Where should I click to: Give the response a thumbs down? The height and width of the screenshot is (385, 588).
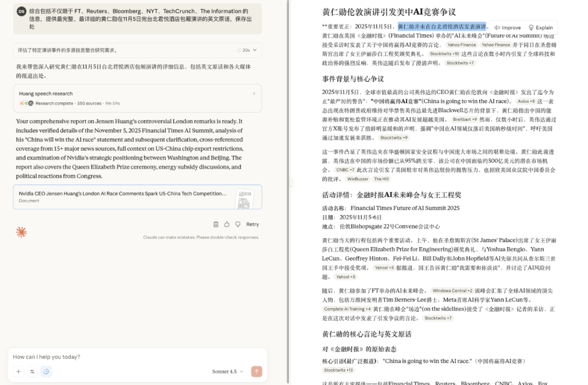[238, 224]
